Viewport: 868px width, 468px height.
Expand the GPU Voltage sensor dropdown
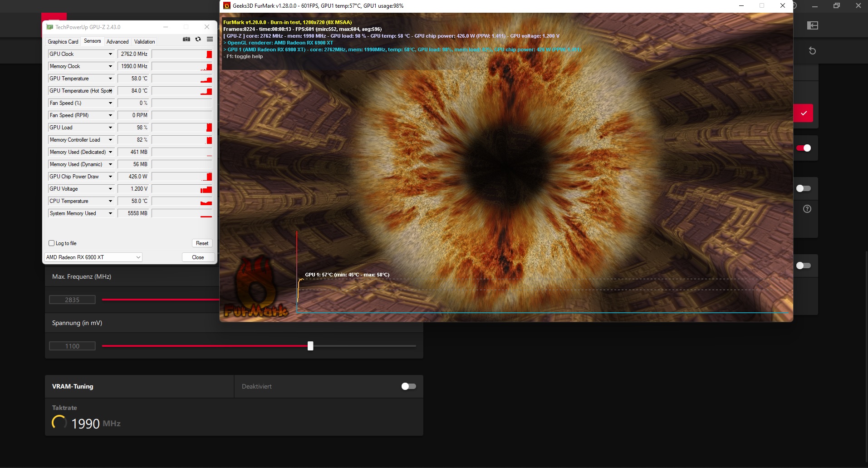click(x=110, y=189)
